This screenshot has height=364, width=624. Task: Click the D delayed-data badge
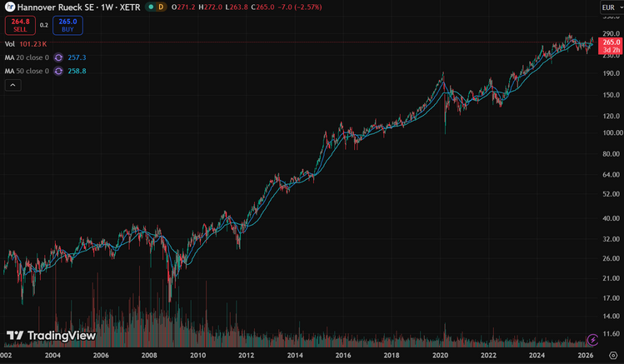(161, 7)
